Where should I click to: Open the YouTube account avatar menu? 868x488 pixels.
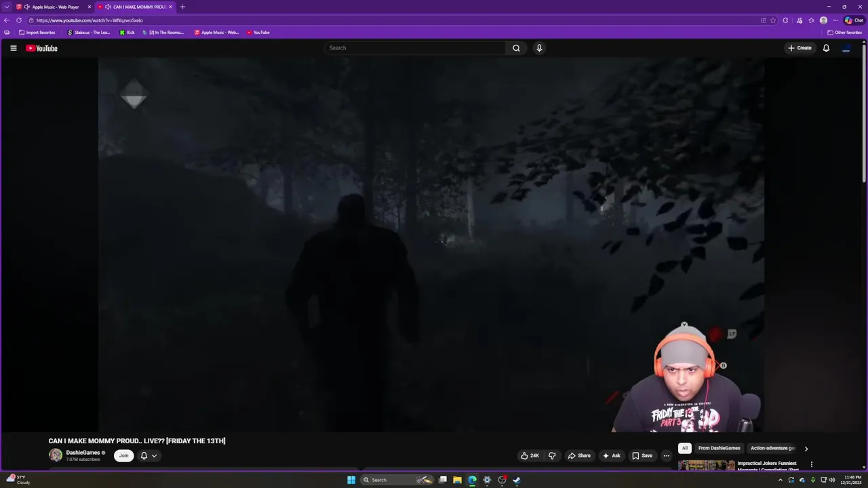(846, 48)
